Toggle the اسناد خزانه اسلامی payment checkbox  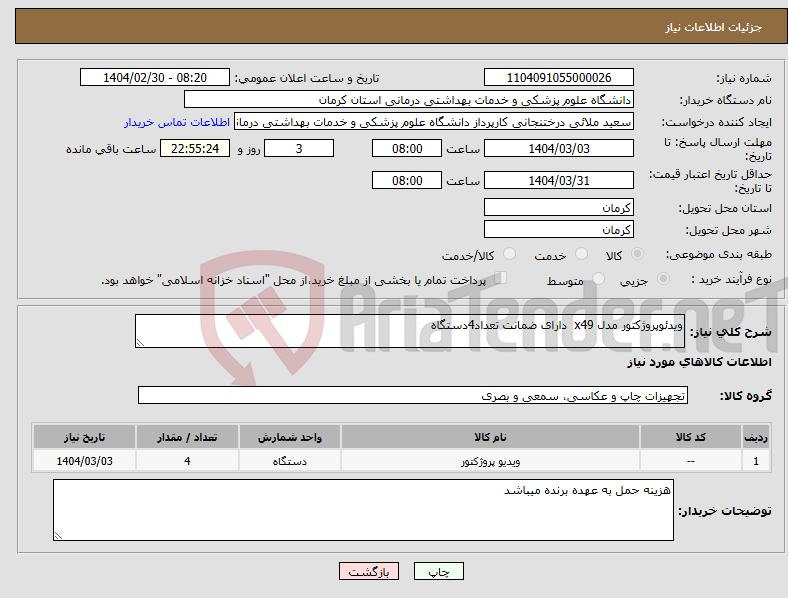pyautogui.click(x=501, y=277)
